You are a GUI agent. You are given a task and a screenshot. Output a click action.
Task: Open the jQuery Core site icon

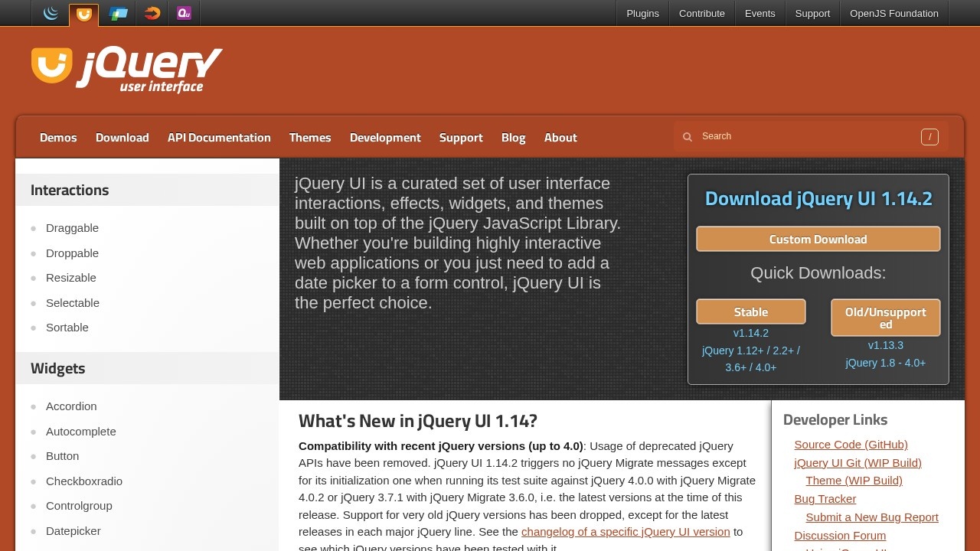51,13
